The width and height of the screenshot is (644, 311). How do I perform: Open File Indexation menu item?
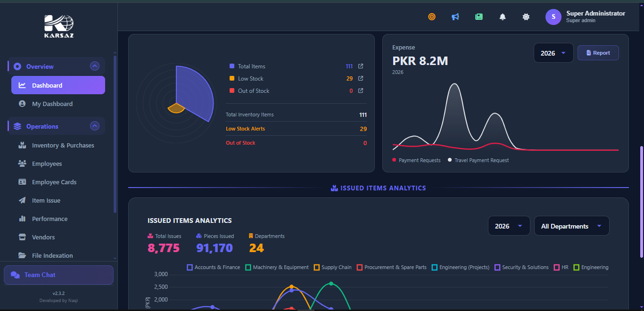58,255
